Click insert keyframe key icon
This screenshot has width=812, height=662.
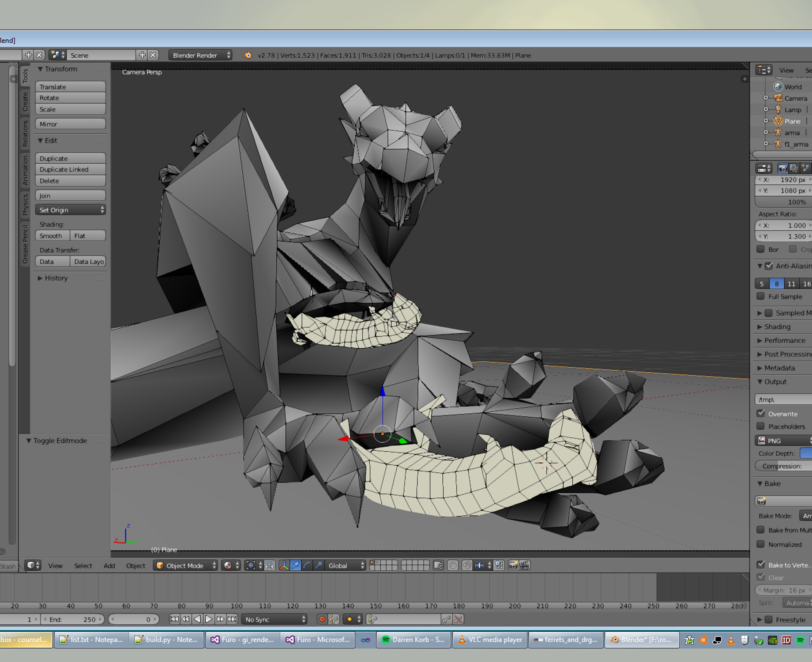(x=447, y=619)
